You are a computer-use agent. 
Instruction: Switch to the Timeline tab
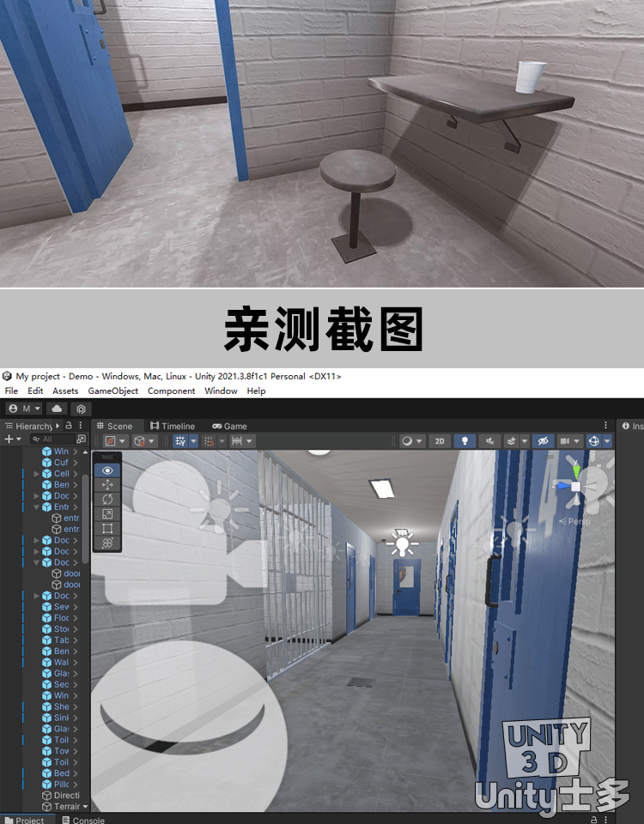tap(173, 426)
